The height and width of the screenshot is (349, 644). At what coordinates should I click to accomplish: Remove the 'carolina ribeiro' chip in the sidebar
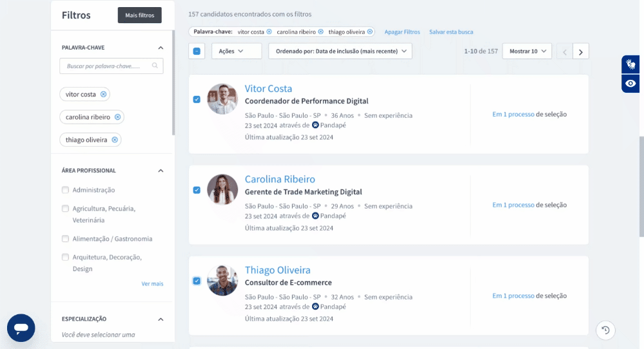point(117,117)
